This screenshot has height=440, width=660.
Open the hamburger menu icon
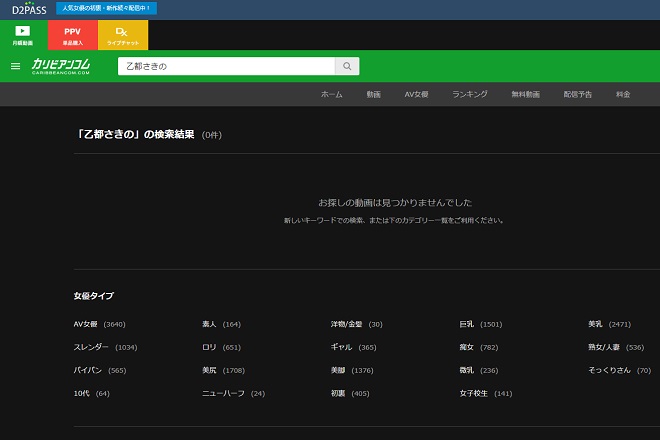[16, 66]
